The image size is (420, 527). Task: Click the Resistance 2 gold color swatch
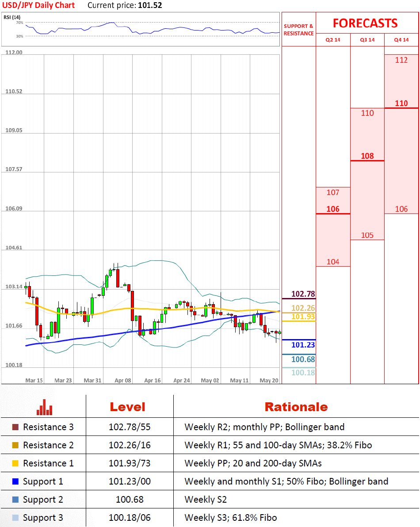(15, 445)
